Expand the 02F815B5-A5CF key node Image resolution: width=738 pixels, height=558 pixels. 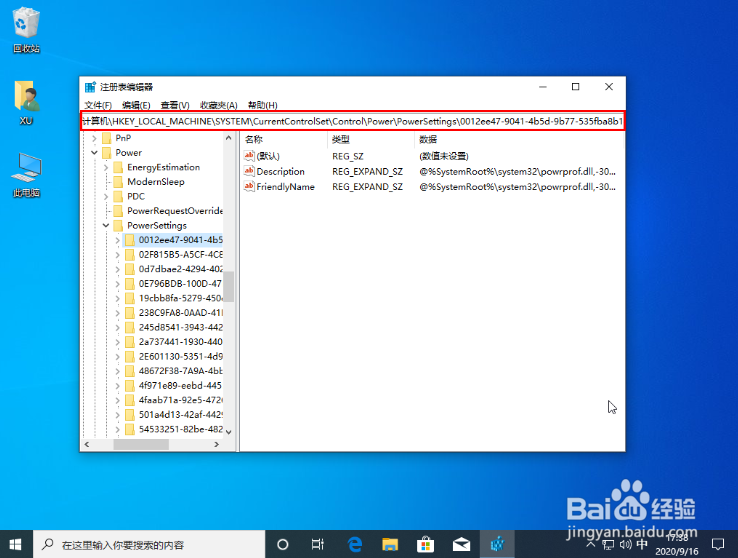coord(118,255)
